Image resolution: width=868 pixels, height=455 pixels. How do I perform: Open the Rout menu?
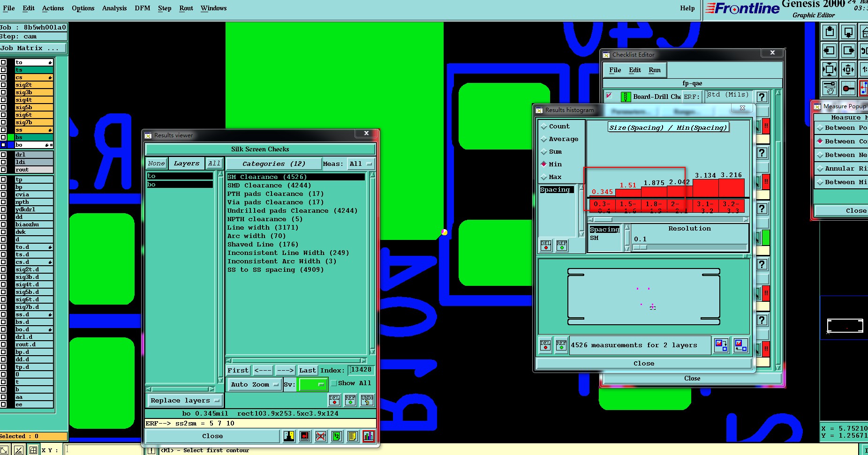186,8
